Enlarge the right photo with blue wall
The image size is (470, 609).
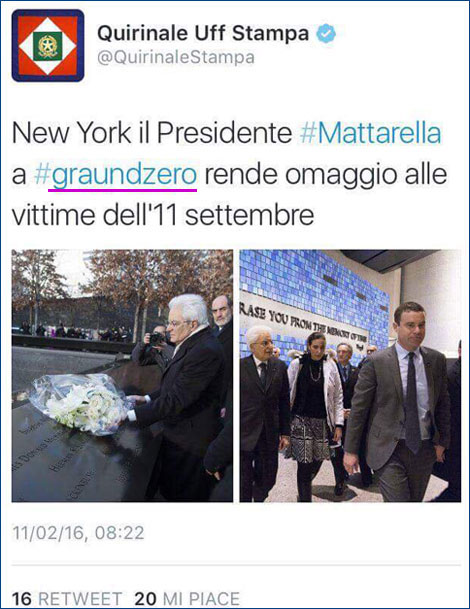(x=350, y=376)
